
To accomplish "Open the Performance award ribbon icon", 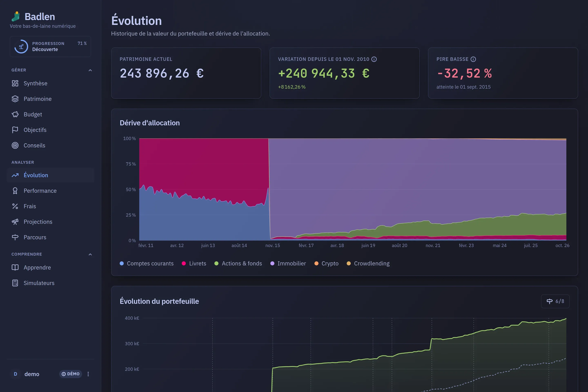I will 15,191.
